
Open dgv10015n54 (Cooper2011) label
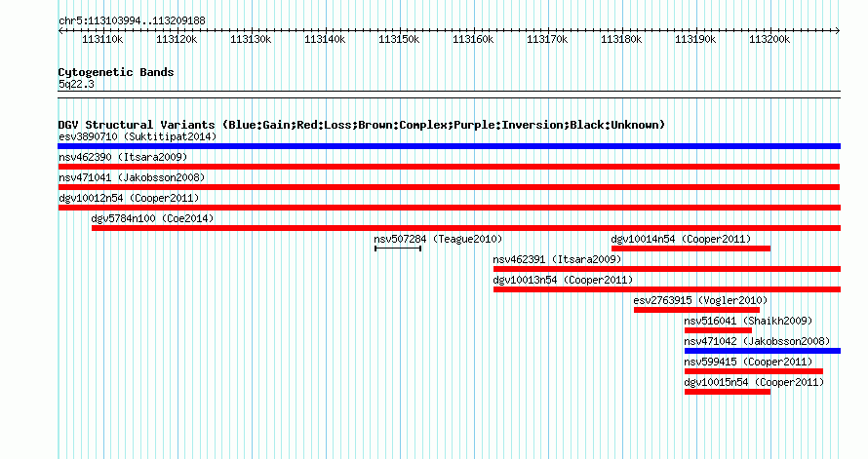click(x=754, y=382)
